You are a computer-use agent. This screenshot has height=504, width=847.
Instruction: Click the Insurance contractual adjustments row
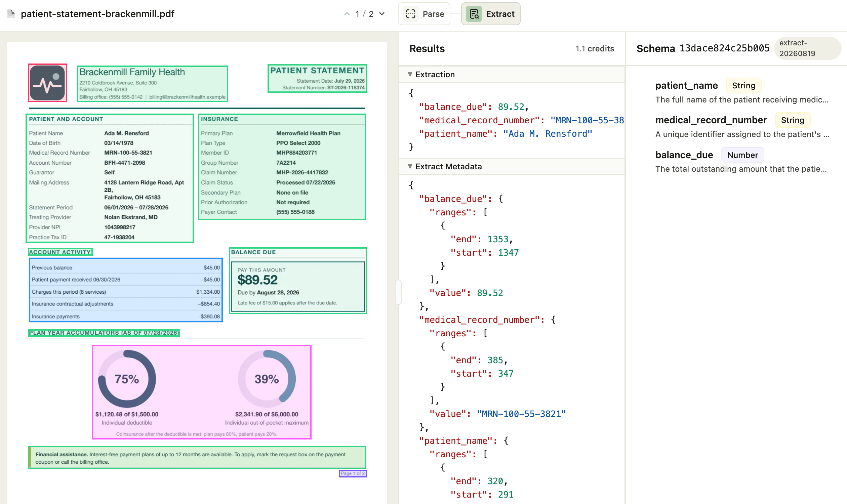[126, 304]
